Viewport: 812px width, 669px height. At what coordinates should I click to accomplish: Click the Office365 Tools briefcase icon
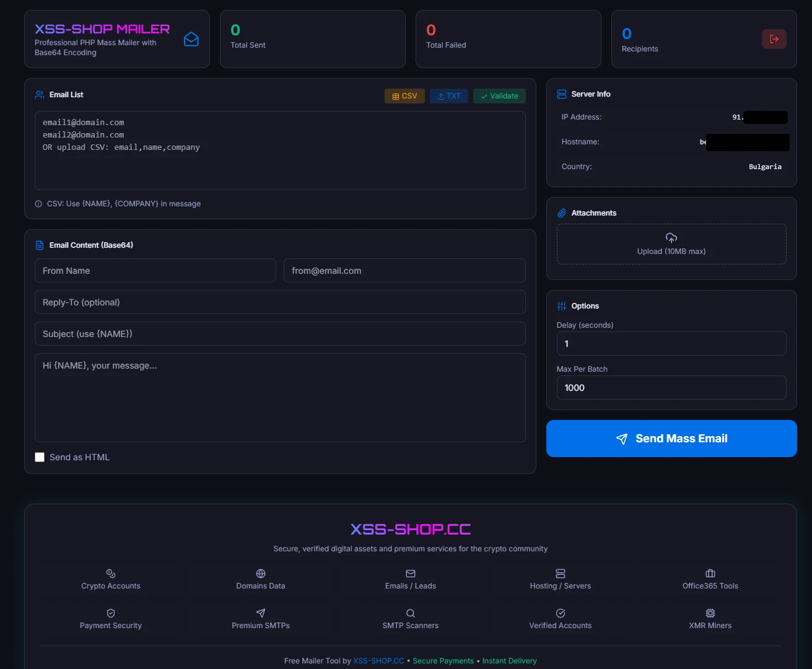(x=710, y=573)
